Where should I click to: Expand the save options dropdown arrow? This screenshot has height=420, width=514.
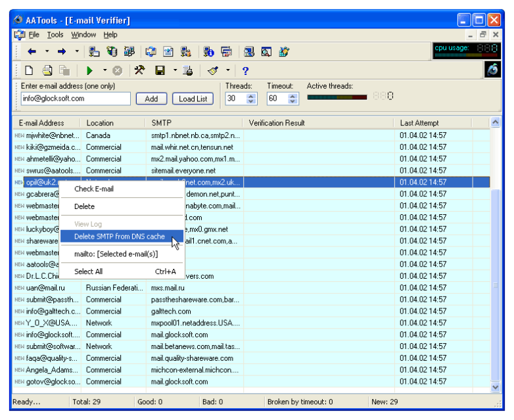pyautogui.click(x=175, y=70)
